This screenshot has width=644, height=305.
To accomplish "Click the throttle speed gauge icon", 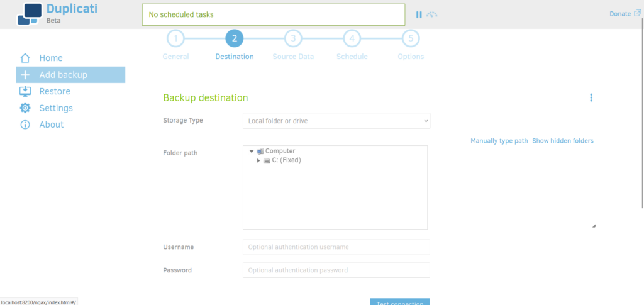I will tap(431, 14).
